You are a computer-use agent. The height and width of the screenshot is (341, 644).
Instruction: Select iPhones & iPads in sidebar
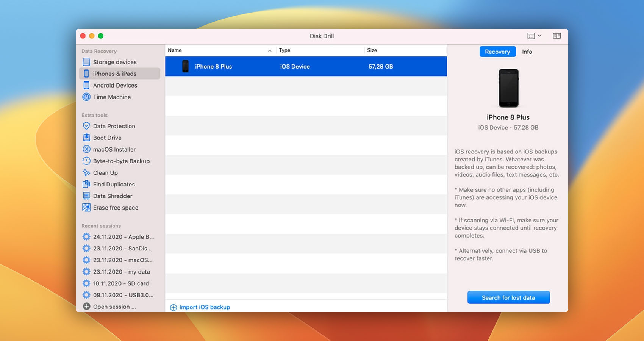[x=119, y=74]
